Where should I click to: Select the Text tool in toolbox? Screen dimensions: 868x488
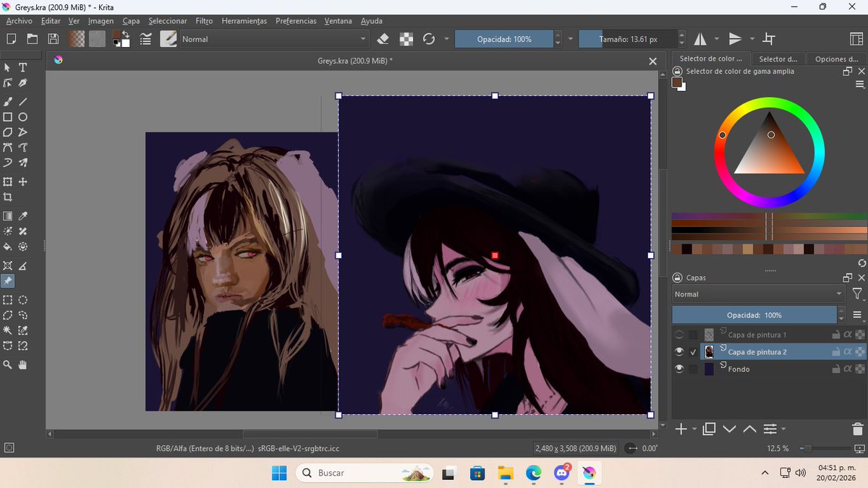[22, 67]
